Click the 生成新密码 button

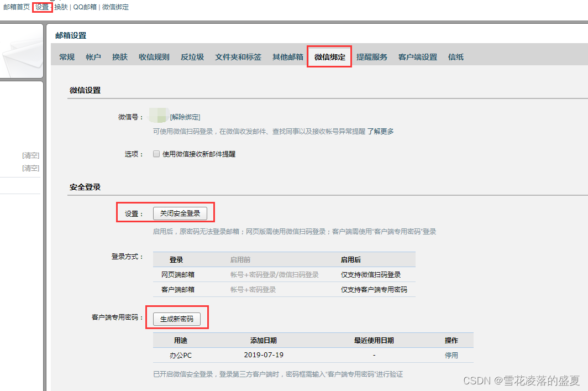click(177, 319)
